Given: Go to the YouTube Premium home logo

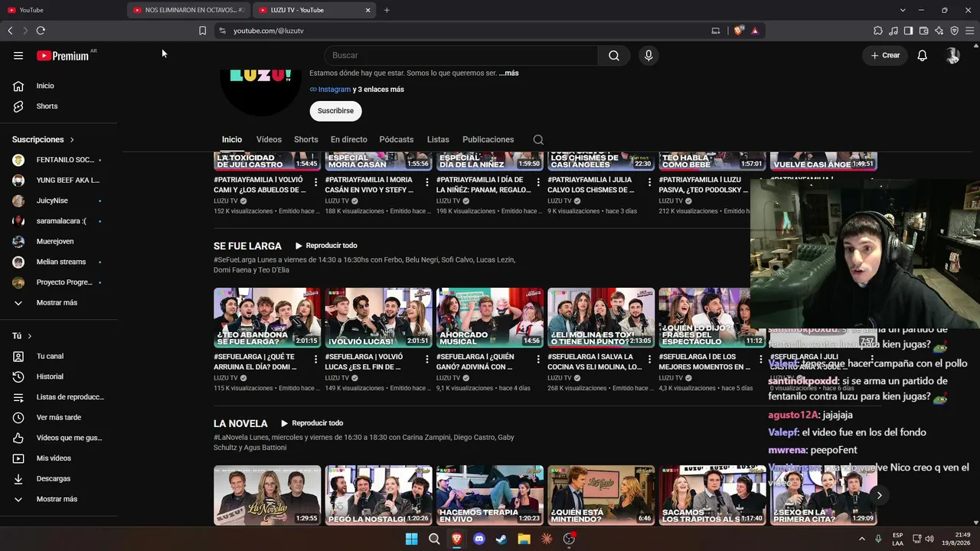Looking at the screenshot, I should pyautogui.click(x=63, y=55).
